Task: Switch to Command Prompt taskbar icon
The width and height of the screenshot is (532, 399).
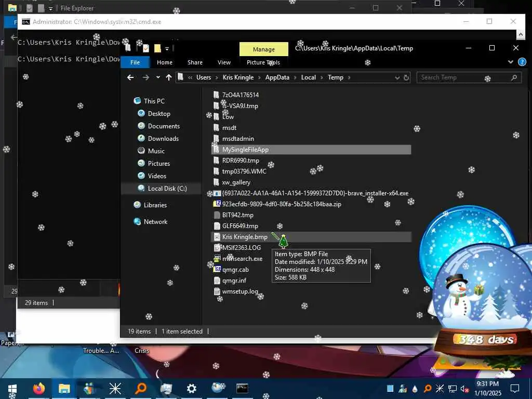Action: pyautogui.click(x=242, y=389)
